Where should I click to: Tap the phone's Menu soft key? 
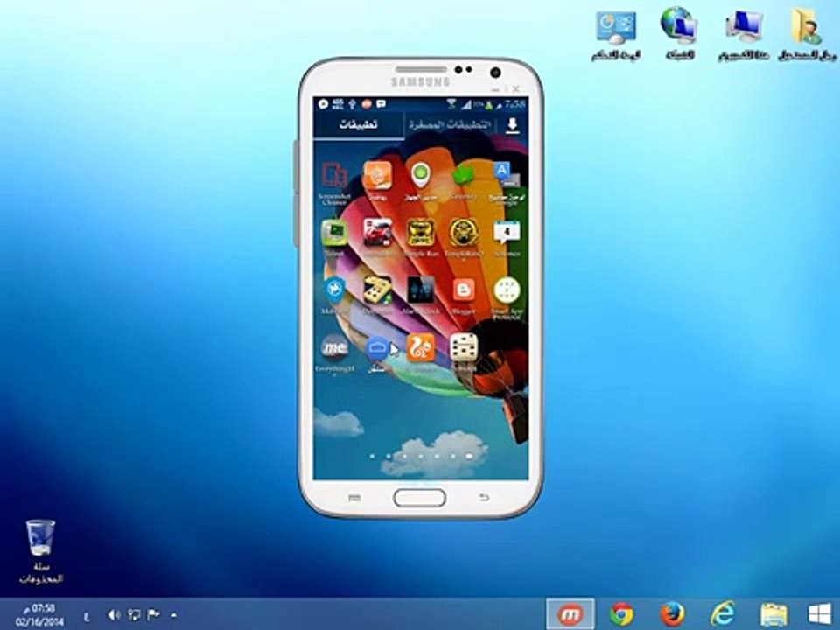(x=354, y=498)
